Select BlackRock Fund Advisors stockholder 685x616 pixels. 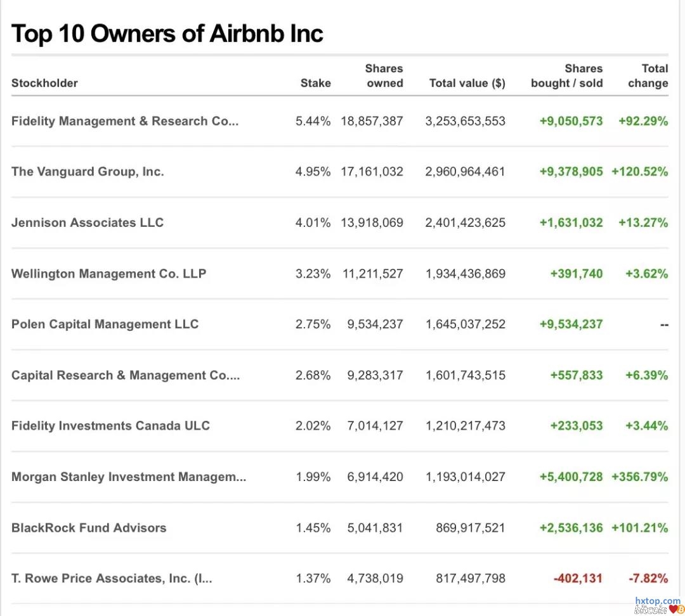click(89, 528)
